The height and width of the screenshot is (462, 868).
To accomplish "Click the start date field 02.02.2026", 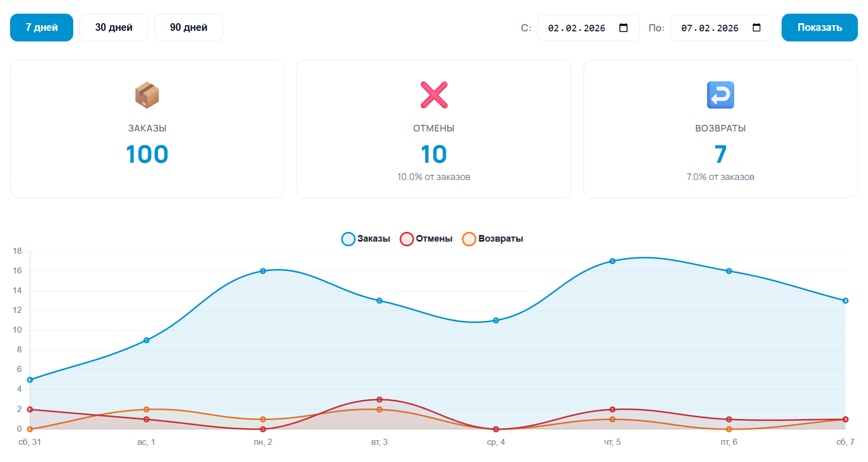I will (x=576, y=28).
